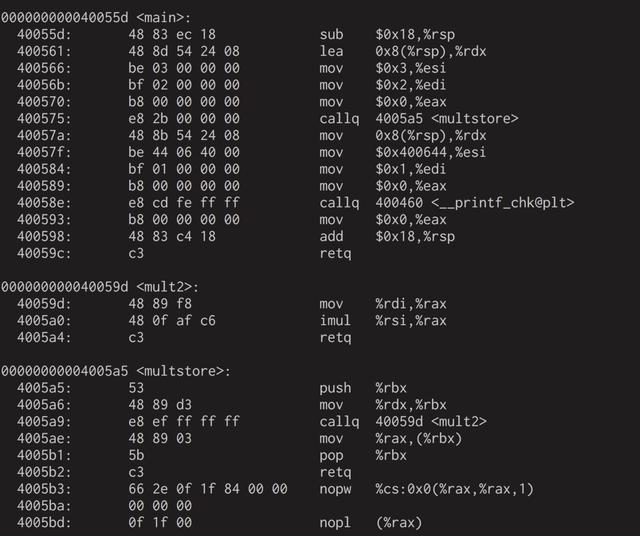Click hex bytes e8 cd fe ff ff
This screenshot has height=536, width=640.
click(184, 202)
